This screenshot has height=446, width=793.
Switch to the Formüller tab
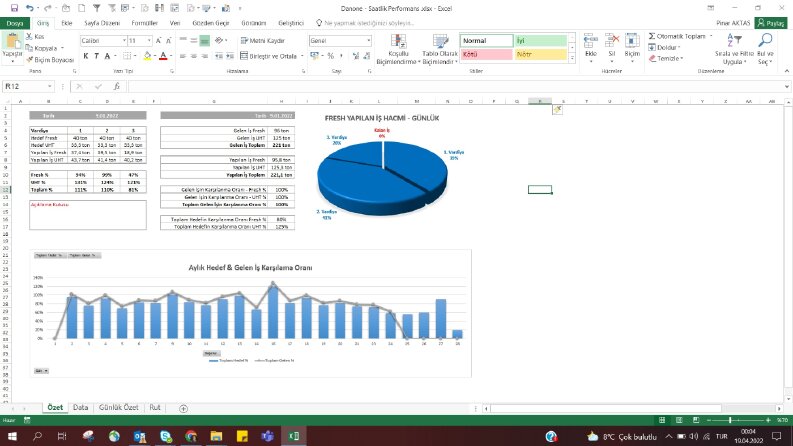pos(144,23)
